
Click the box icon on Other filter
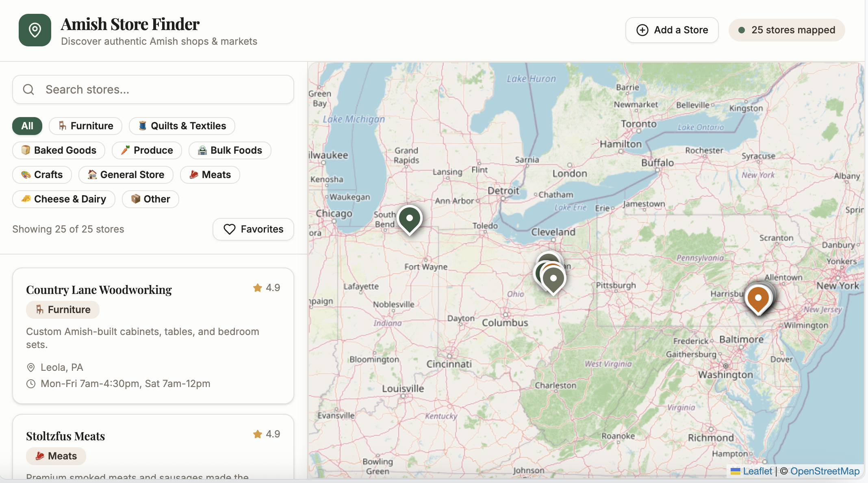[136, 199]
